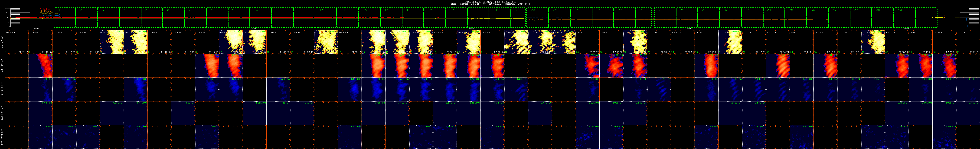Viewport: 980px width, 149px height.
Task: Open 6–12 keV red image for interval 33
Action: click(x=778, y=66)
